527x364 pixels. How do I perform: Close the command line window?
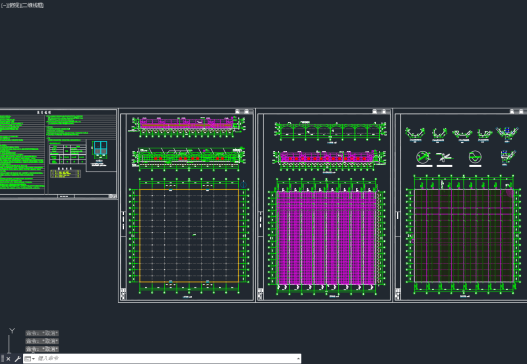point(8,359)
